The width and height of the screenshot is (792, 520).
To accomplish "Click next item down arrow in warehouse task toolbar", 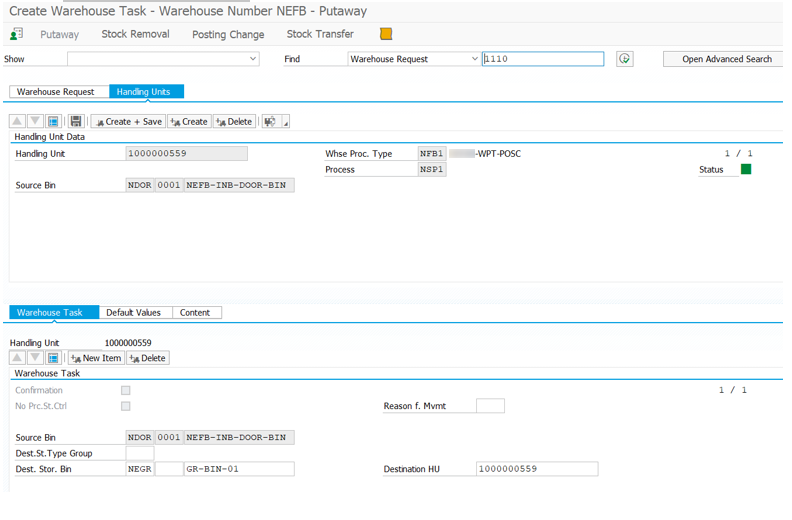I will [35, 358].
